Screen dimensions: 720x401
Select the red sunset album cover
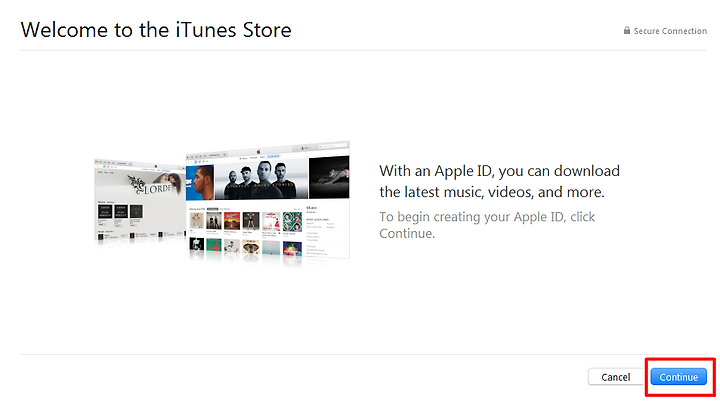pyautogui.click(x=232, y=221)
